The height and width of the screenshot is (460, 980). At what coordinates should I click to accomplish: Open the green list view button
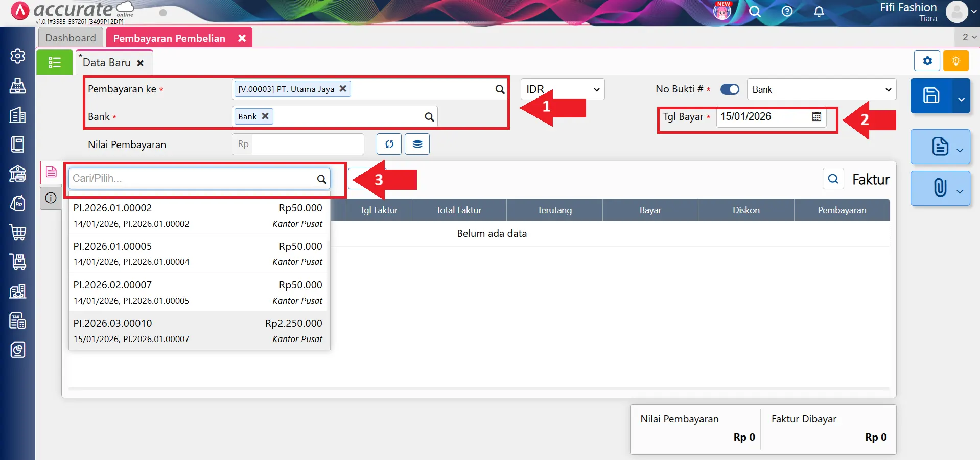pyautogui.click(x=55, y=62)
